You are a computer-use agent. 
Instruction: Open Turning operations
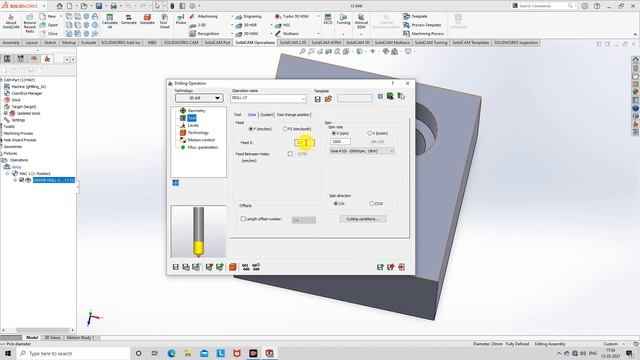click(x=343, y=19)
